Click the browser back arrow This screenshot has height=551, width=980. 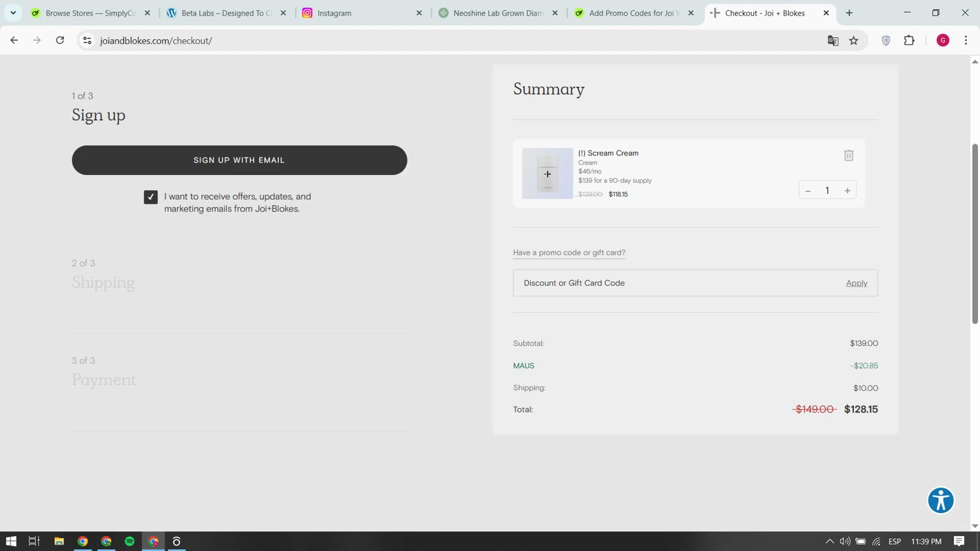pyautogui.click(x=14, y=40)
